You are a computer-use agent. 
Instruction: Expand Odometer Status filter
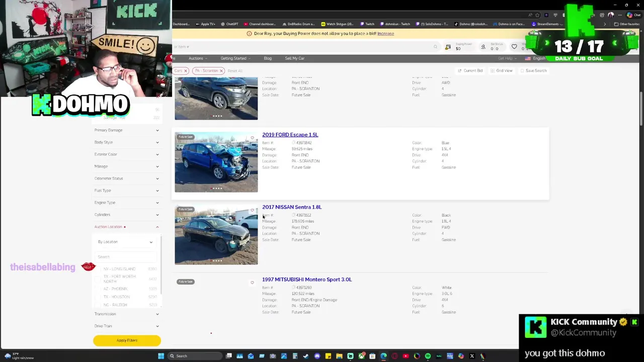tap(127, 178)
